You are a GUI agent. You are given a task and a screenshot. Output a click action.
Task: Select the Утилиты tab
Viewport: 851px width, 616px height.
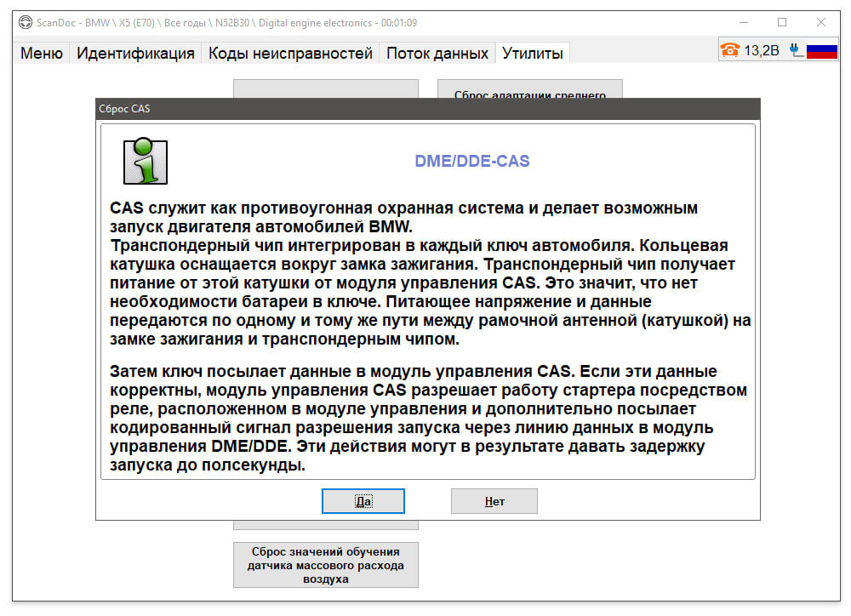[x=533, y=54]
